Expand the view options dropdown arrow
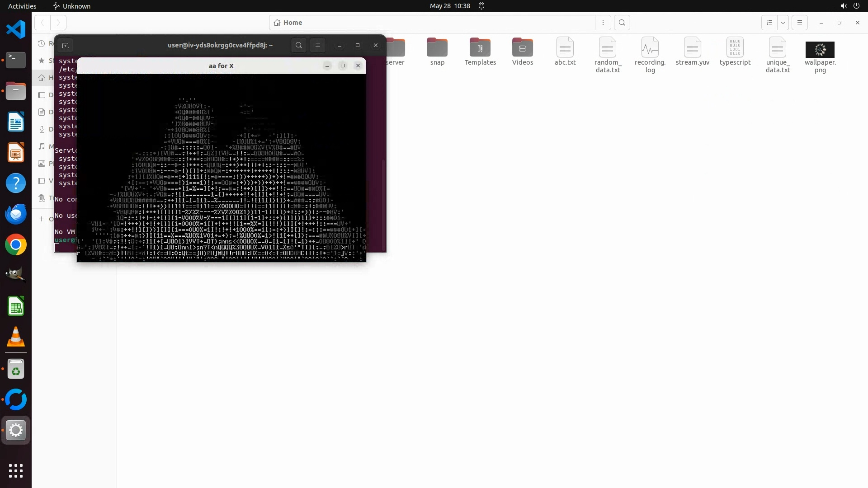 click(783, 23)
